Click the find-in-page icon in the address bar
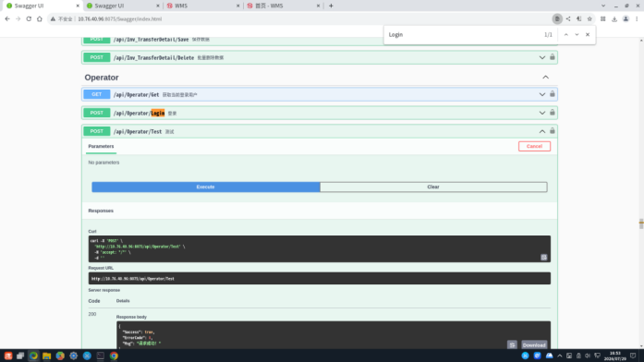This screenshot has width=644, height=362. pos(557,18)
